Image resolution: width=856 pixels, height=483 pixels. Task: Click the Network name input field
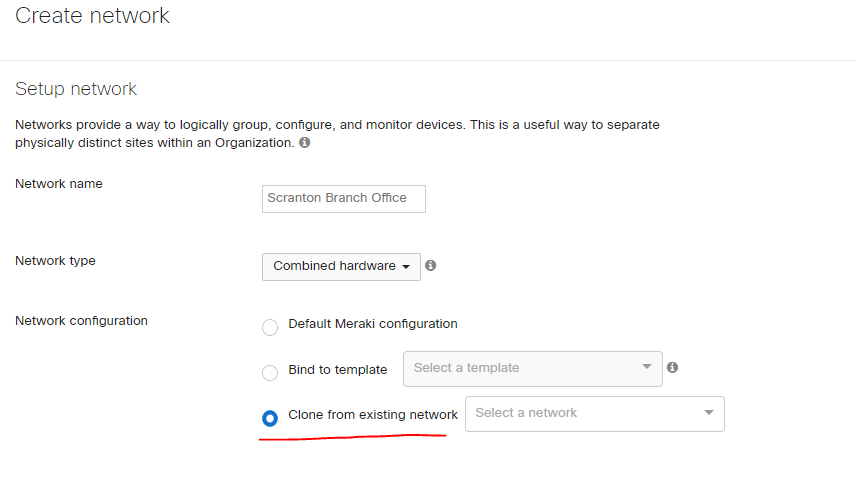tap(344, 199)
